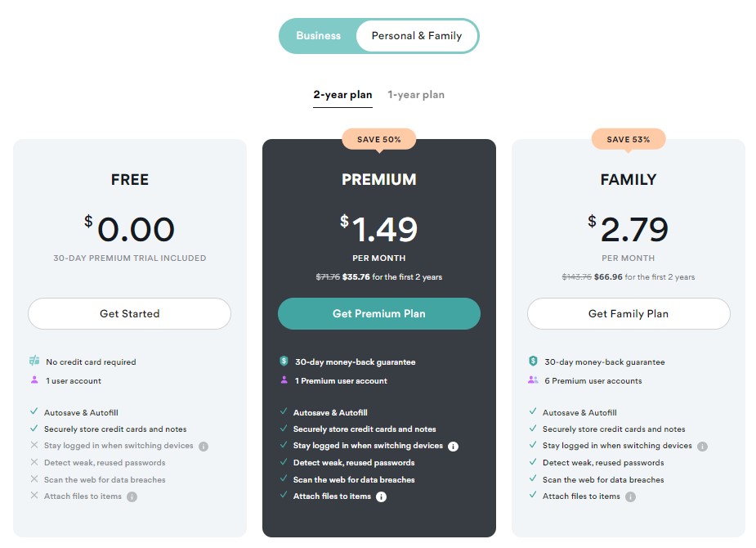Switch toggle to Business plans
Viewport: 756px width, 548px height.
318,36
